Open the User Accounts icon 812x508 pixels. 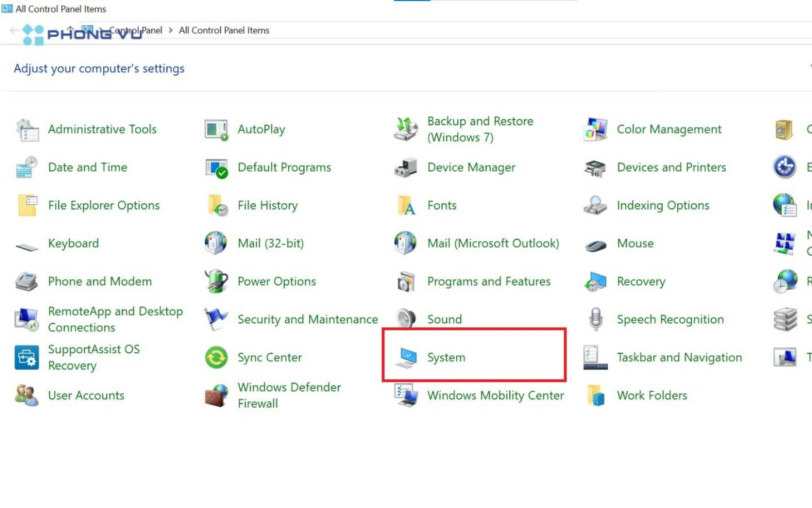click(x=26, y=395)
